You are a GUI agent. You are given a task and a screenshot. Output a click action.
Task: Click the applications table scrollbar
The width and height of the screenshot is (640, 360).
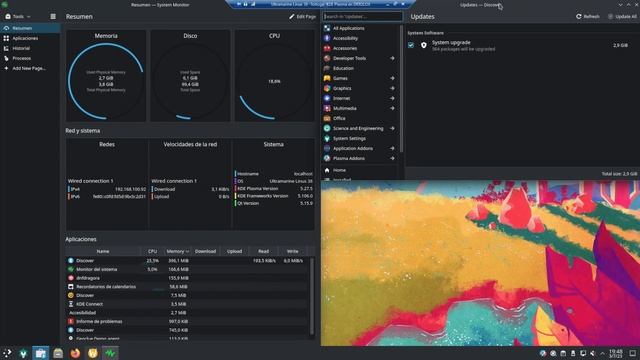(x=312, y=296)
